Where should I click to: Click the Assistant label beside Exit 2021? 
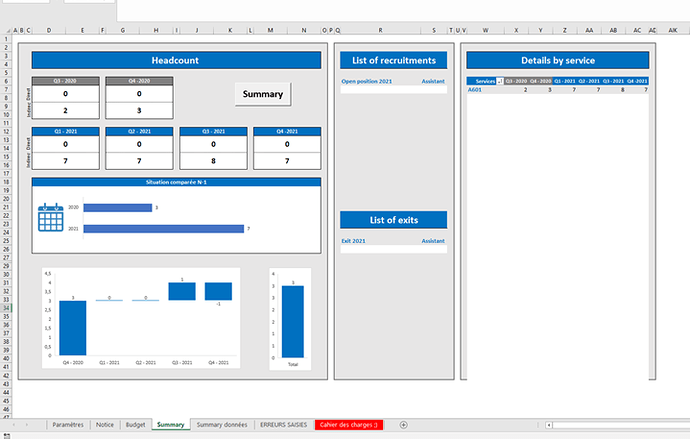pos(433,241)
